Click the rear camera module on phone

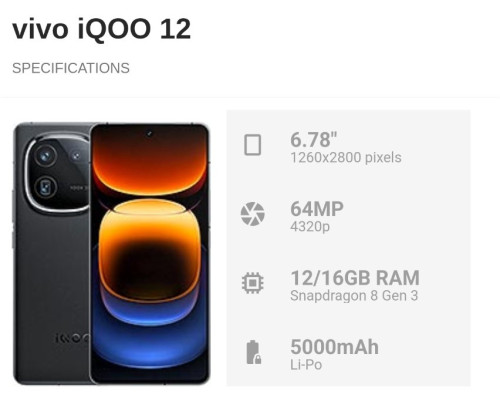coord(58,172)
